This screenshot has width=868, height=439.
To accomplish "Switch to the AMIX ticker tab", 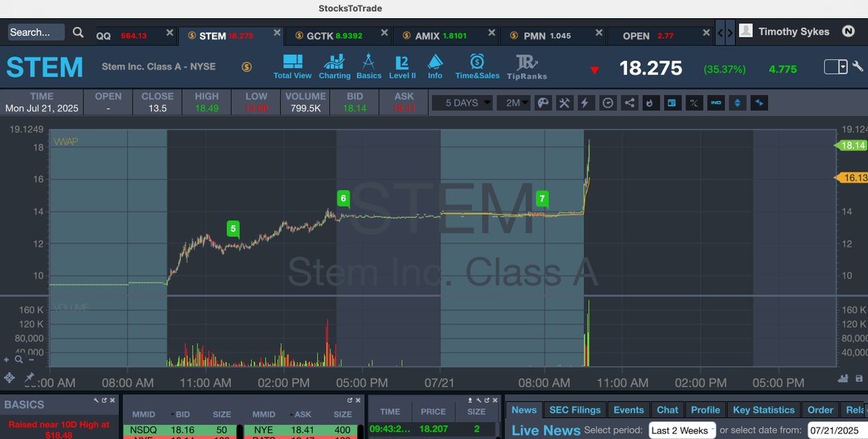I will [x=441, y=36].
